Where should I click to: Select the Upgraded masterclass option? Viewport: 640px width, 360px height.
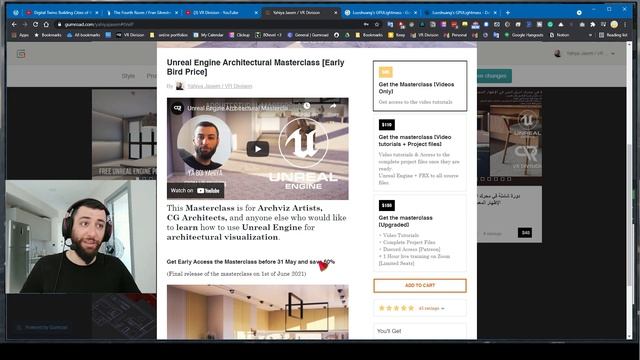point(420,233)
